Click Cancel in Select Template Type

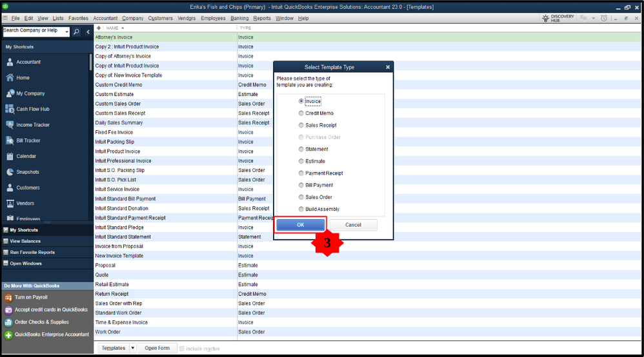(353, 225)
